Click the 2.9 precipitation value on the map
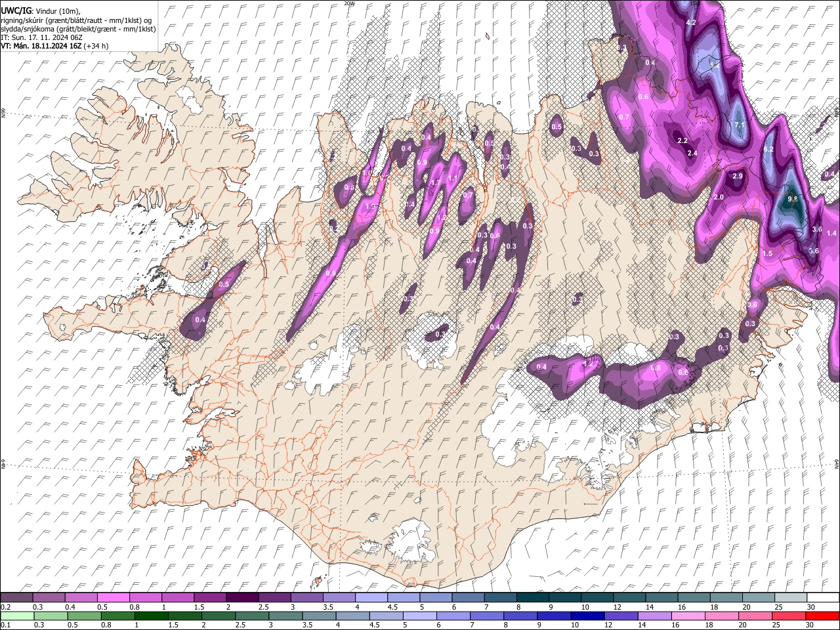 (x=738, y=176)
